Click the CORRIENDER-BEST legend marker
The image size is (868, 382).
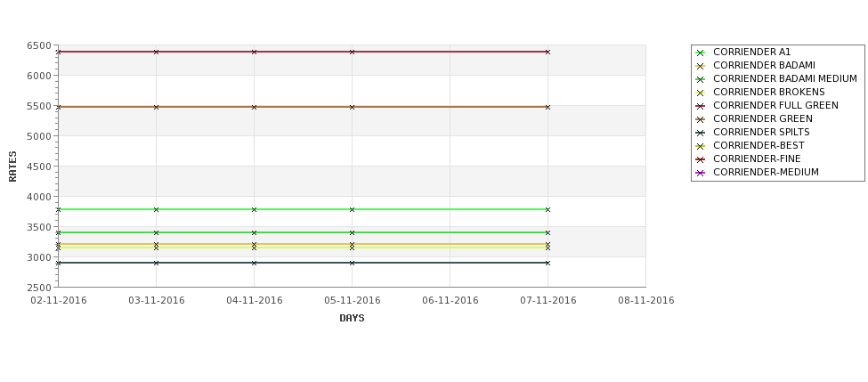click(700, 146)
